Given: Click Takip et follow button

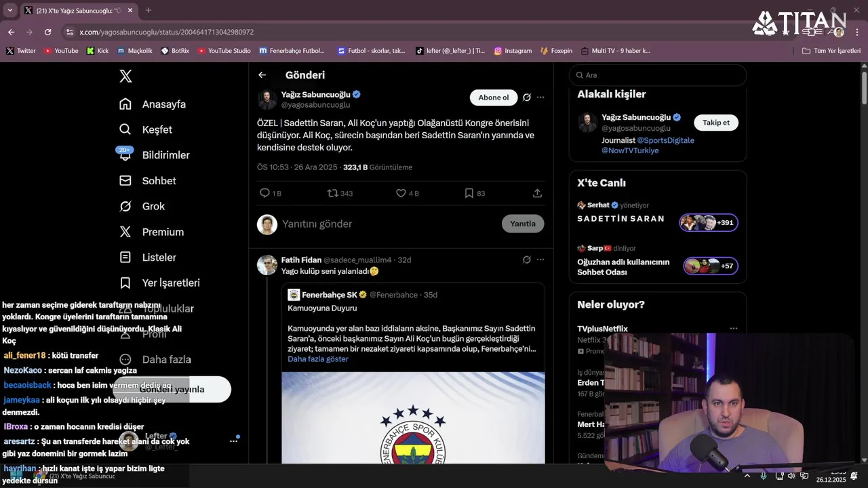Looking at the screenshot, I should (716, 123).
